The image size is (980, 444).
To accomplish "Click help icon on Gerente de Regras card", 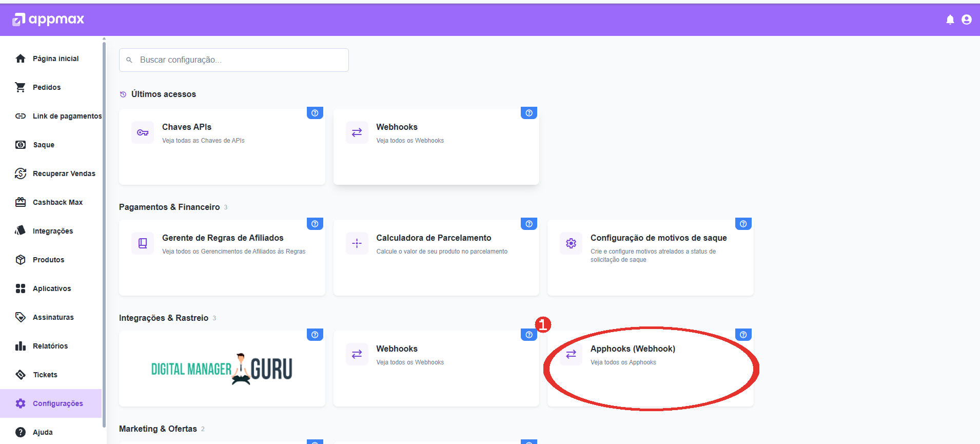I will coord(315,224).
